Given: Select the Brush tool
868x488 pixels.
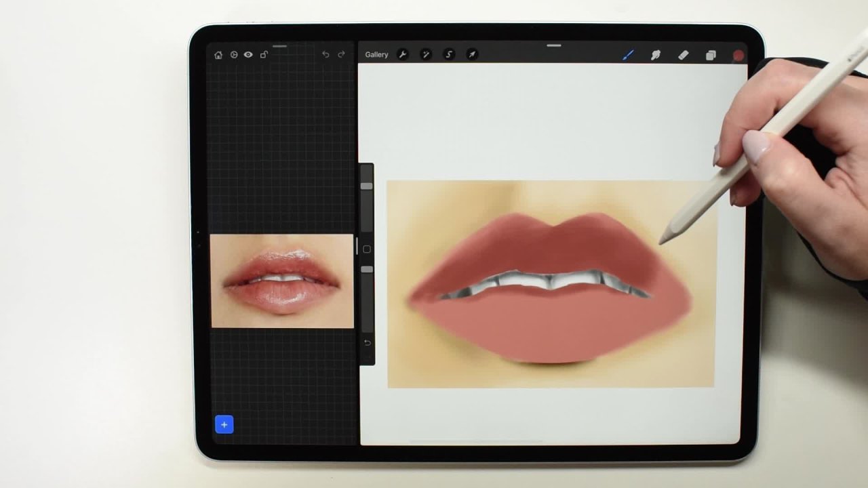Looking at the screenshot, I should 628,55.
